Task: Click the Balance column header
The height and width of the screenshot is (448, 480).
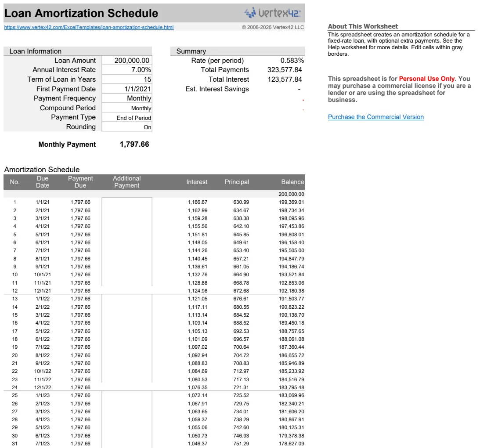Action: point(292,182)
